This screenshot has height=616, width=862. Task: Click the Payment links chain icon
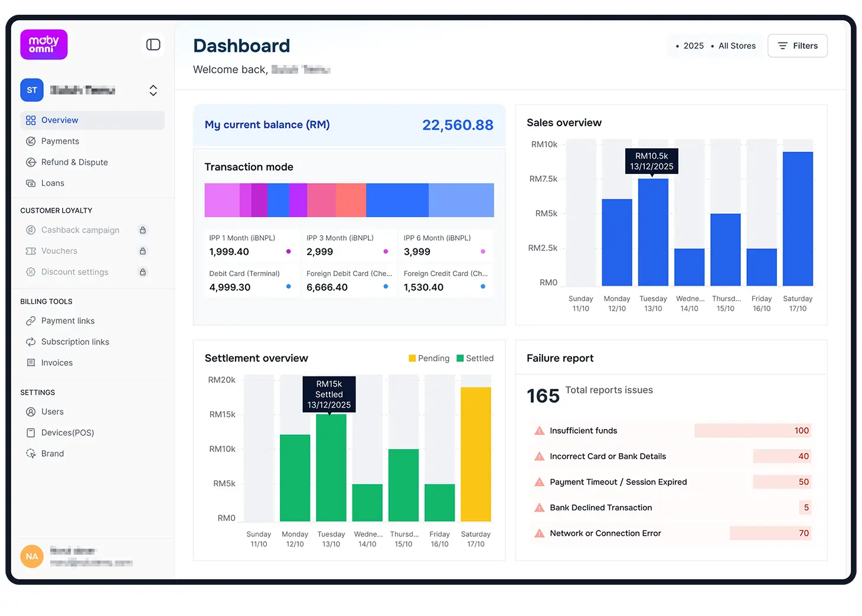click(31, 321)
